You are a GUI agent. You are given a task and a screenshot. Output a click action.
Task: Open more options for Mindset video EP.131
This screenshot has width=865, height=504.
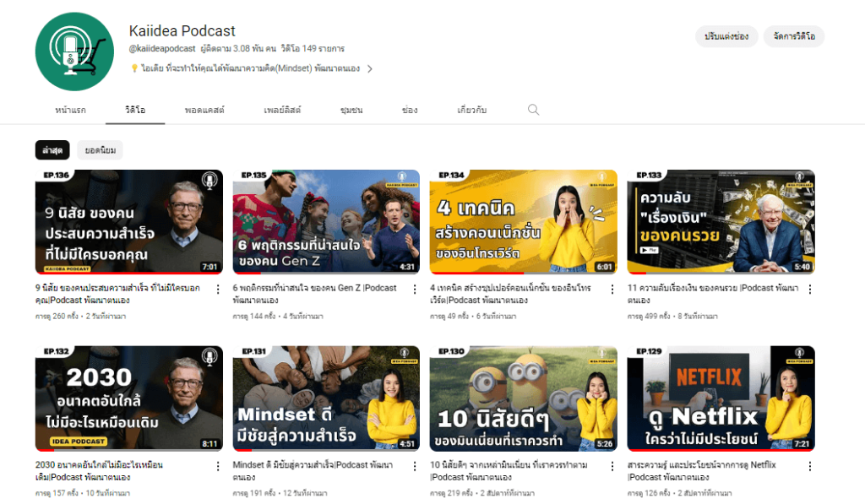point(415,466)
